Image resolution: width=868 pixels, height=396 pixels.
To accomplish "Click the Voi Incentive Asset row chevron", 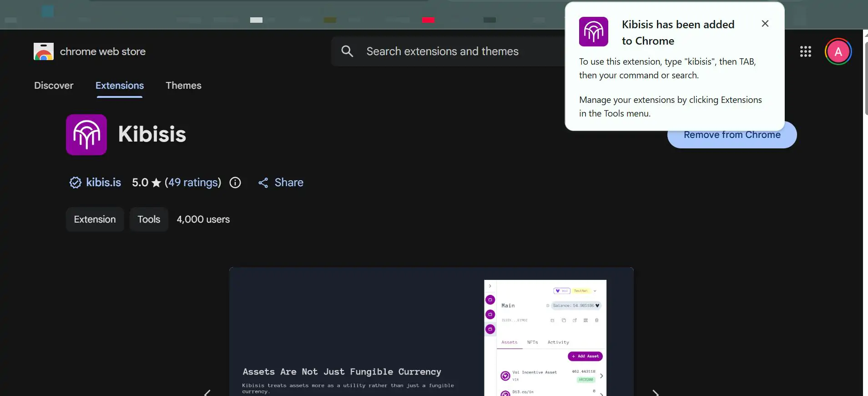I will (601, 376).
